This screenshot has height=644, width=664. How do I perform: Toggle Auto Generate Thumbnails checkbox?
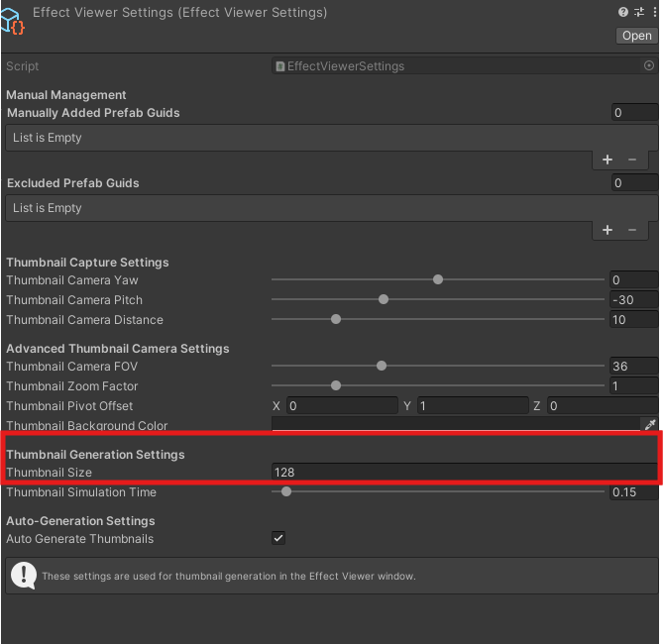(278, 538)
